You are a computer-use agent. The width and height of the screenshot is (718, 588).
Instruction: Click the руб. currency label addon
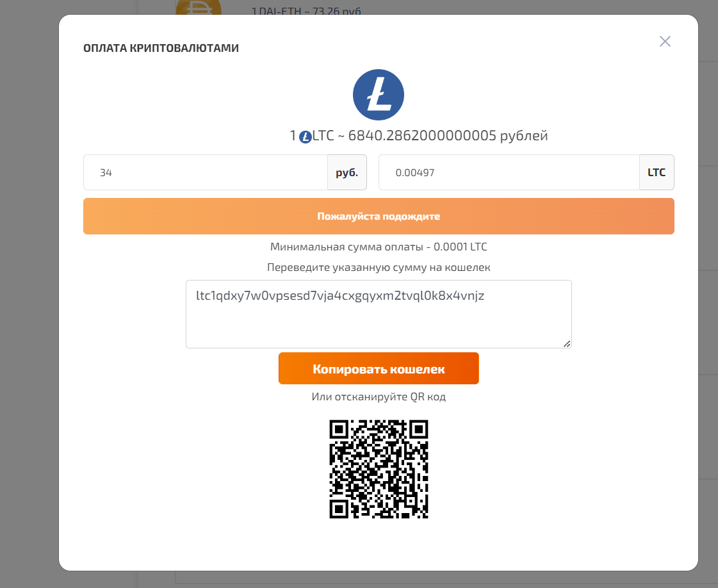click(347, 172)
